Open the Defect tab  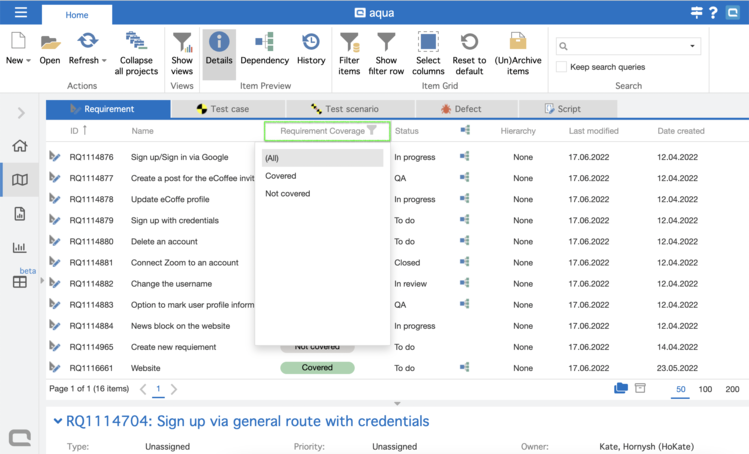click(x=461, y=109)
